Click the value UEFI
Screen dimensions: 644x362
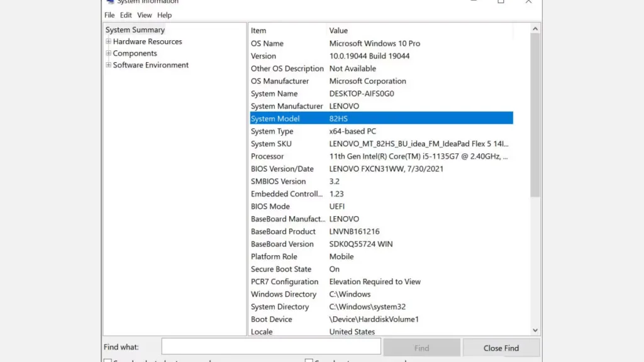pos(337,206)
